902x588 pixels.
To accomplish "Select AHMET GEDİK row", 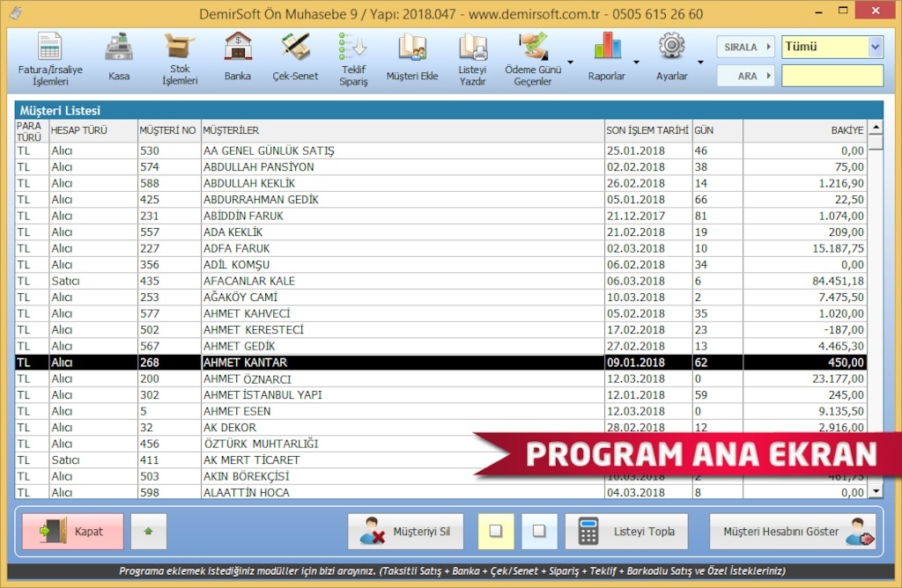I will point(440,346).
